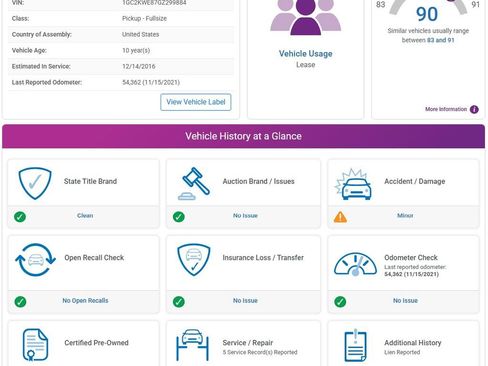Click green check under Odometer Check

tap(340, 302)
